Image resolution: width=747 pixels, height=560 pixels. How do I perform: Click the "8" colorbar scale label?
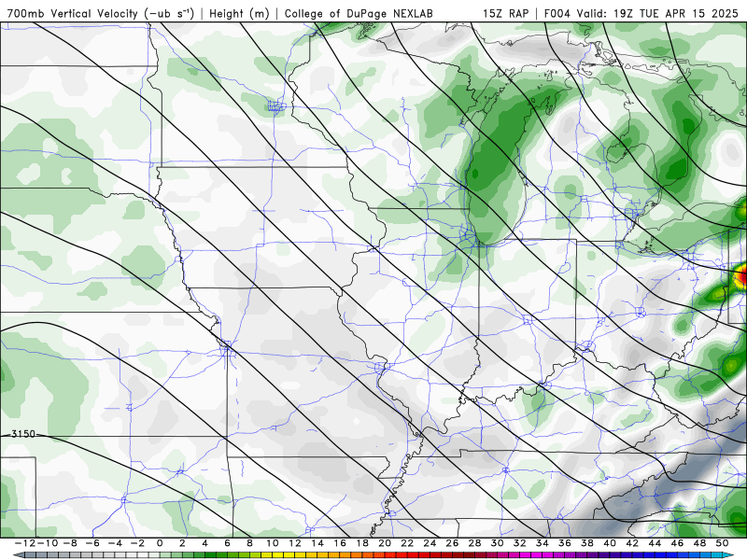[249, 543]
